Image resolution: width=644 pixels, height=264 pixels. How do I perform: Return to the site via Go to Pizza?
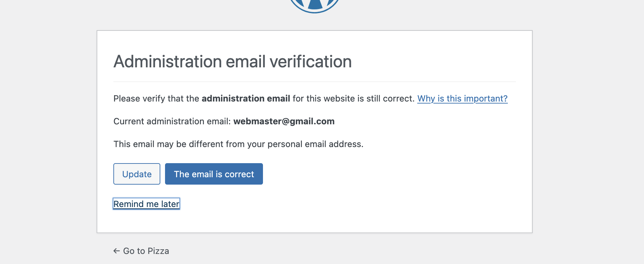(141, 251)
